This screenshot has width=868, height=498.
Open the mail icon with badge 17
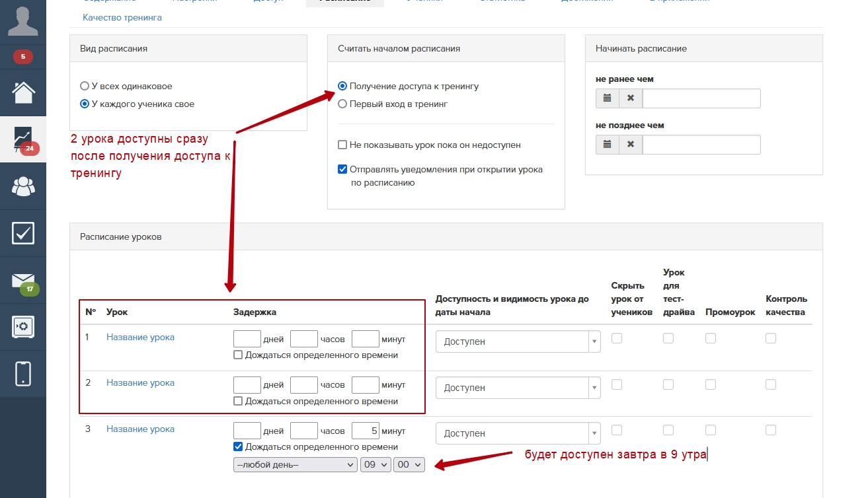click(23, 281)
